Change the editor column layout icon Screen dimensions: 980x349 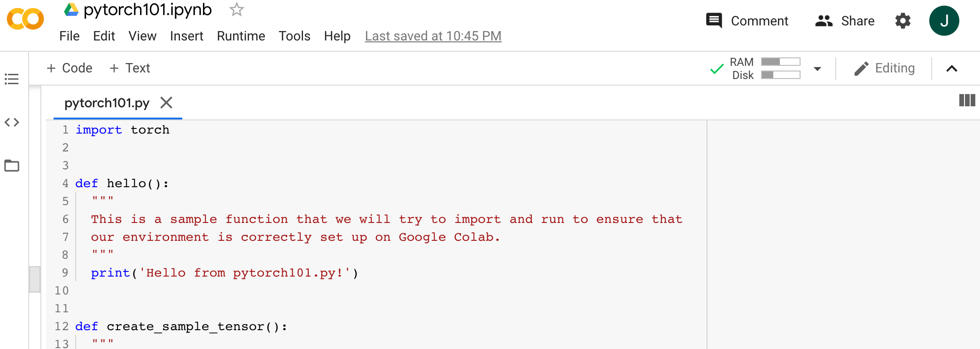click(967, 100)
